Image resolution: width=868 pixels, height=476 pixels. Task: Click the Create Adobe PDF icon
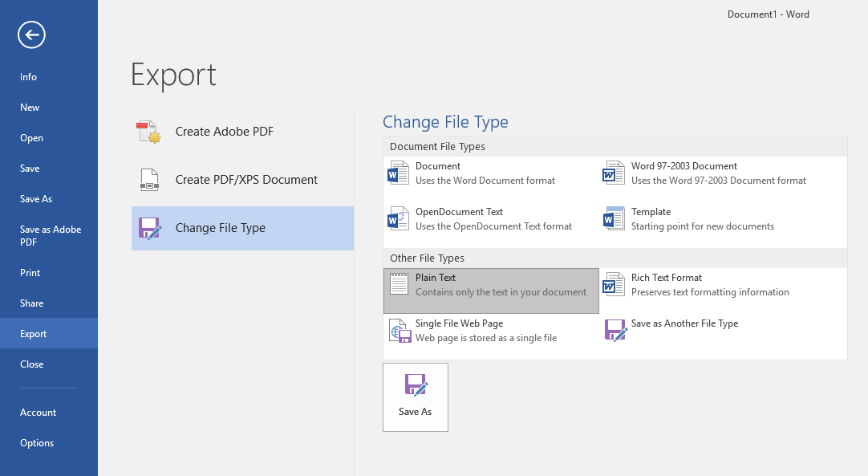pyautogui.click(x=149, y=132)
